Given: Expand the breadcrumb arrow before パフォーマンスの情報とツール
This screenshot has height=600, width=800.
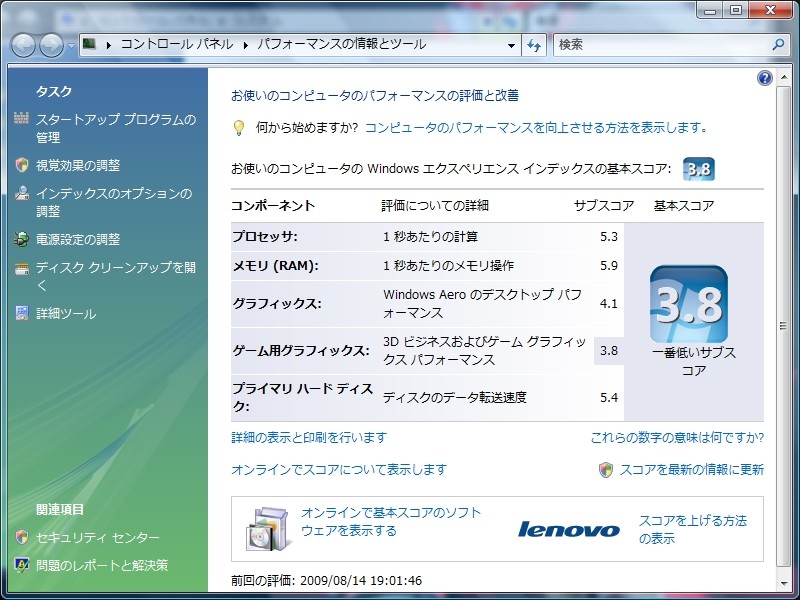Looking at the screenshot, I should pyautogui.click(x=245, y=45).
